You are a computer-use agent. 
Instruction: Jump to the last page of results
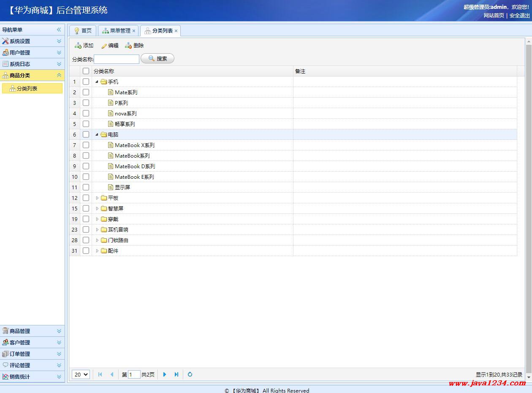pos(176,374)
